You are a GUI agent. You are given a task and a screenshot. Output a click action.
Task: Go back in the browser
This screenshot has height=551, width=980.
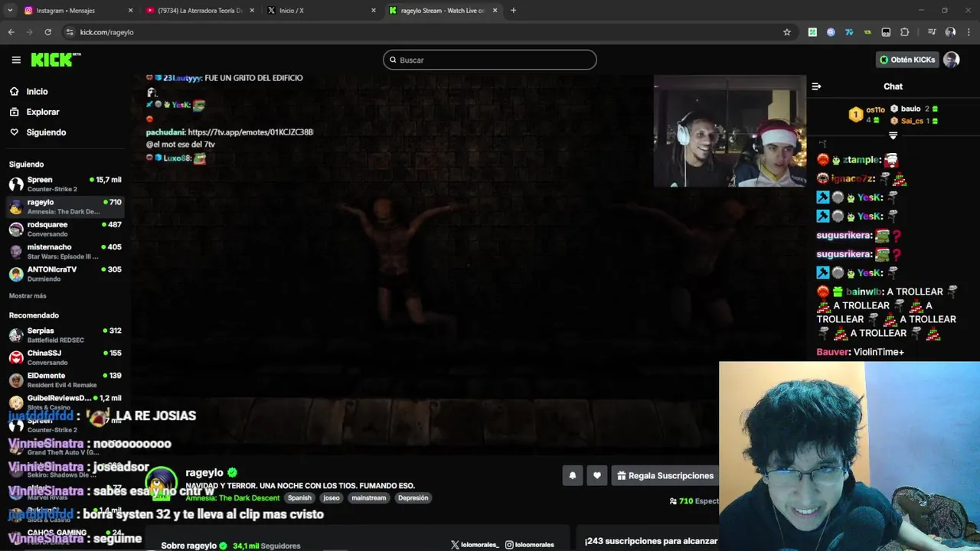(11, 32)
